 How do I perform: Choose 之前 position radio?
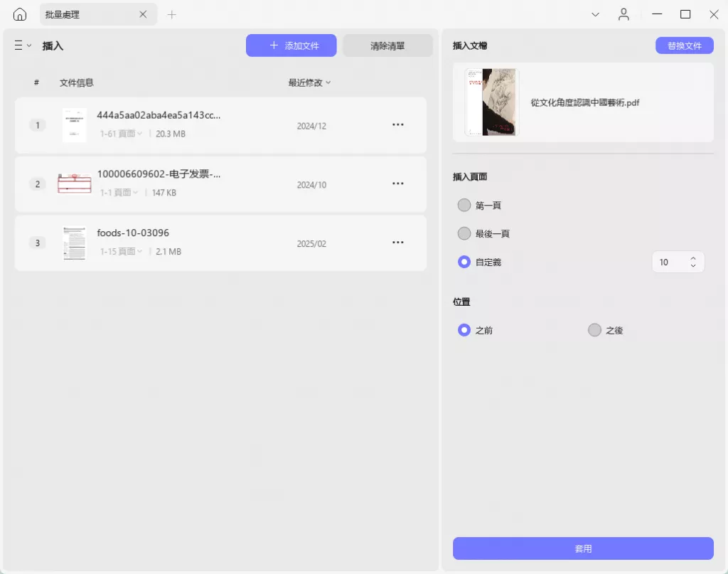coord(464,330)
